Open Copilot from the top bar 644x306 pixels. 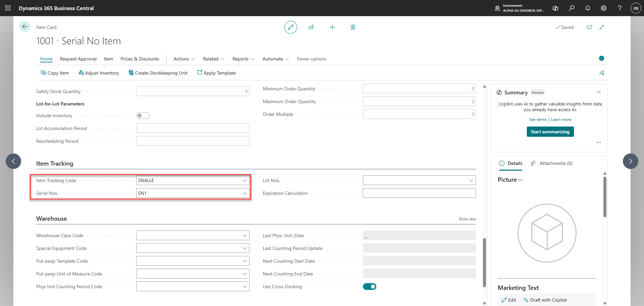(x=555, y=8)
